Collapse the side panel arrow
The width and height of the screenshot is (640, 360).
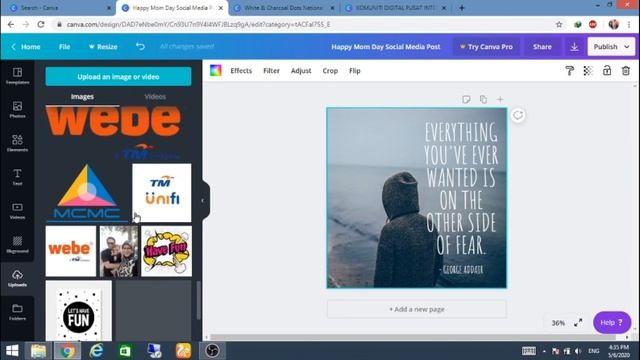click(x=203, y=200)
